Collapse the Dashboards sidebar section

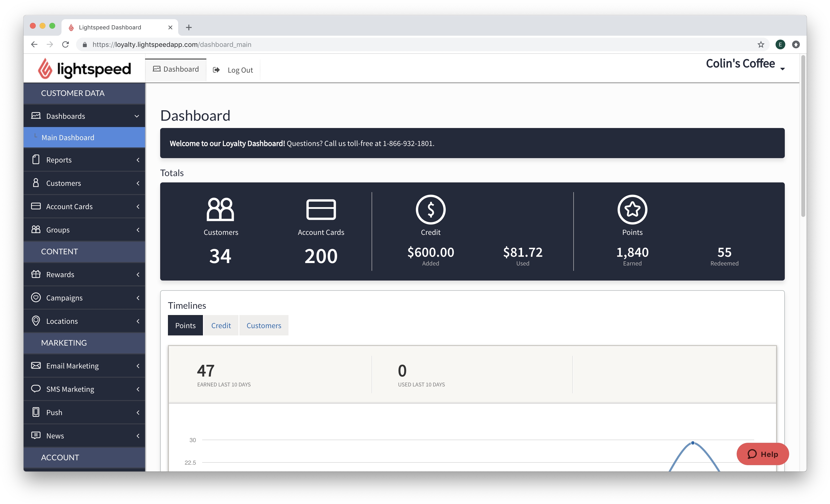point(137,116)
